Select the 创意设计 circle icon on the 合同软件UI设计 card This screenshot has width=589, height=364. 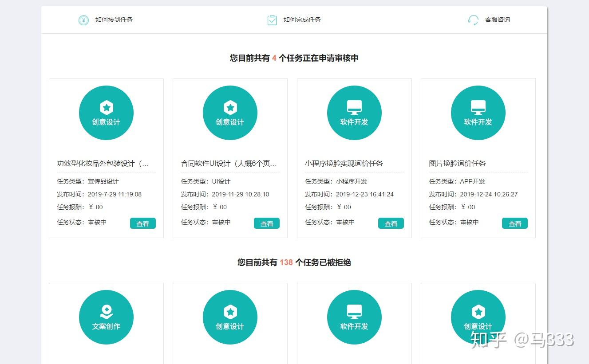pyautogui.click(x=230, y=113)
